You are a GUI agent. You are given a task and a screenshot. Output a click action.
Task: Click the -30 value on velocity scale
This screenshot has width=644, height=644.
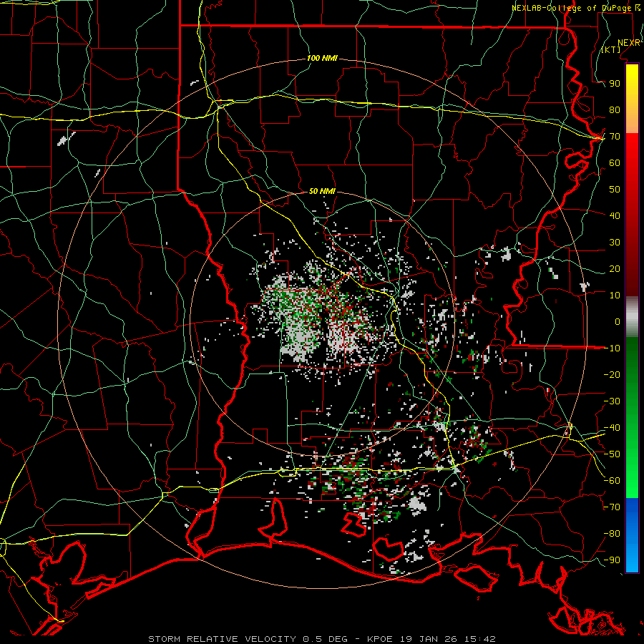(612, 401)
